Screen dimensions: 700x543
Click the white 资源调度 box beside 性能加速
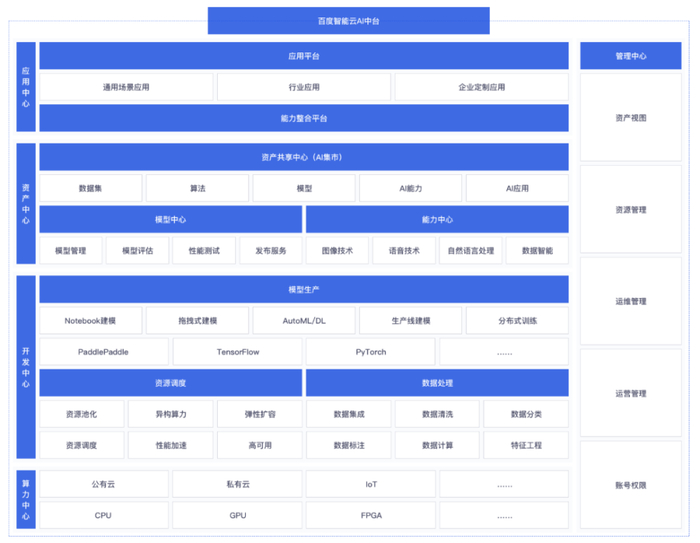coord(82,445)
